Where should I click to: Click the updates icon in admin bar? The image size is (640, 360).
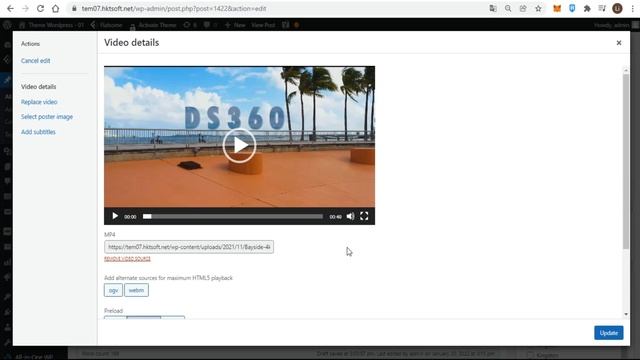[x=190, y=25]
